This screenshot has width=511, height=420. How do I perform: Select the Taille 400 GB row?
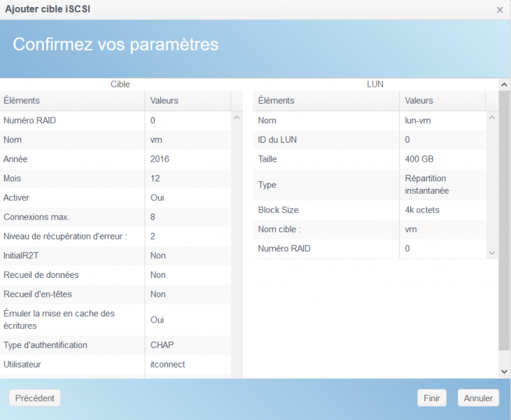(x=325, y=159)
